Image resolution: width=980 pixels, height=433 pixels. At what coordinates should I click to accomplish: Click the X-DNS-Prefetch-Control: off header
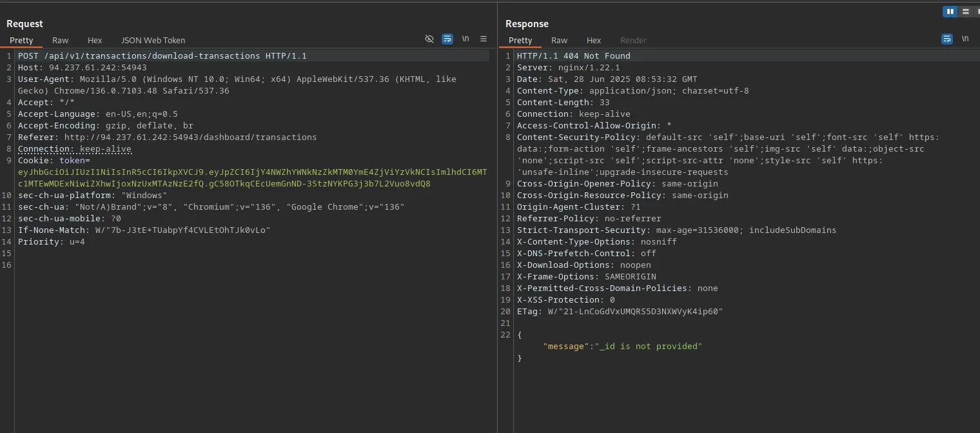pyautogui.click(x=587, y=254)
